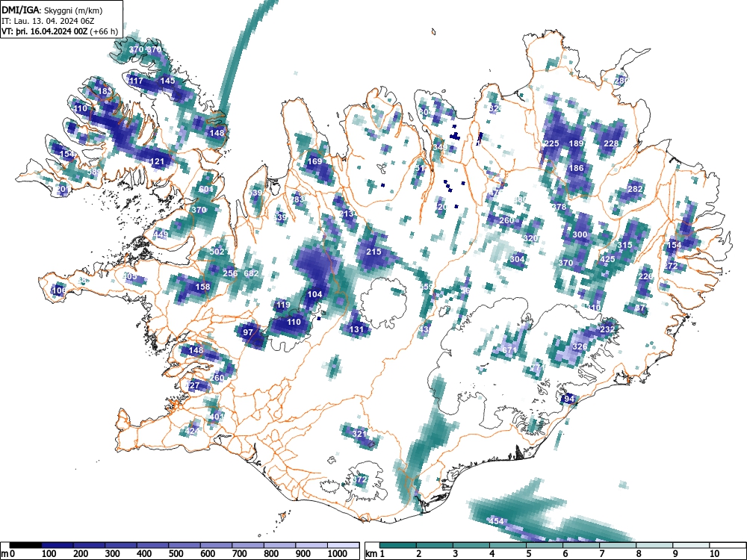Screen dimensions: 747x560
Task: Select the "IT: Lau. 13. 04. 2024 06Z" line
Action: pos(48,21)
